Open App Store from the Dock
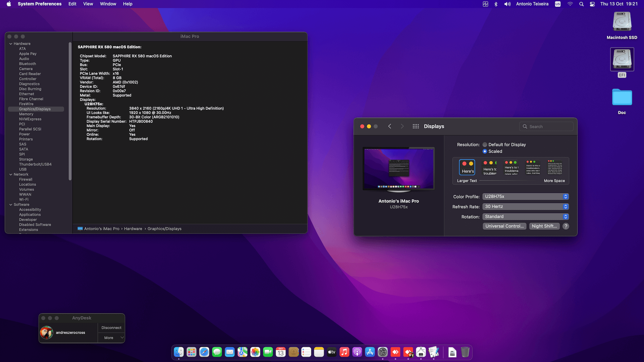Viewport: 644px width, 362px height. 370,352
